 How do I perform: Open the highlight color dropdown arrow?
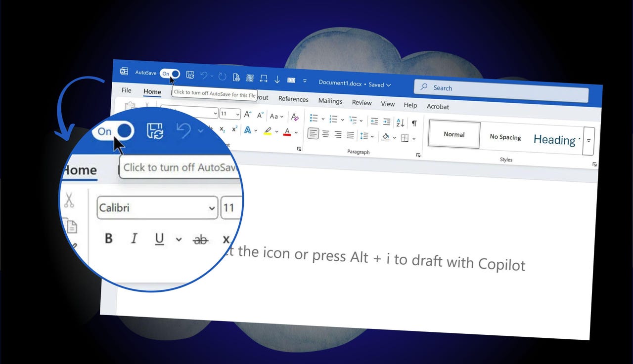276,131
